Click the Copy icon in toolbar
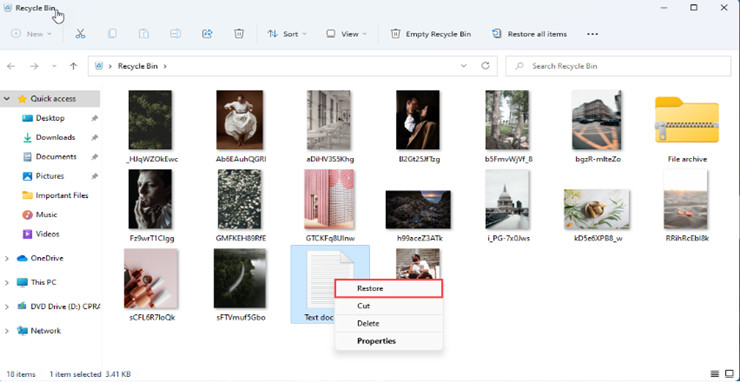 [112, 34]
